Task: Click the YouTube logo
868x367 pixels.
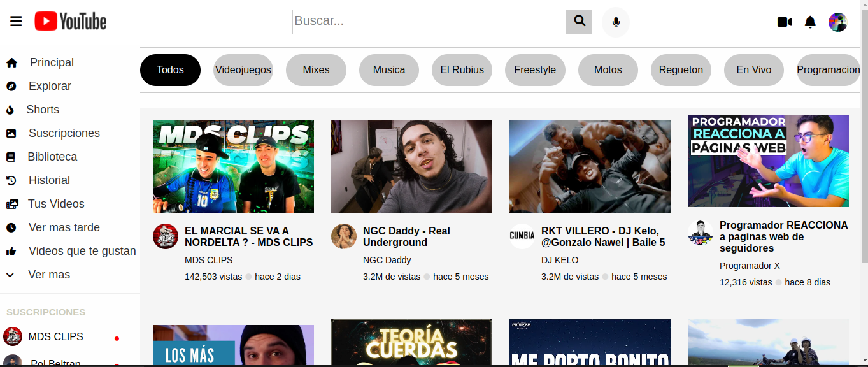Action: 71,22
